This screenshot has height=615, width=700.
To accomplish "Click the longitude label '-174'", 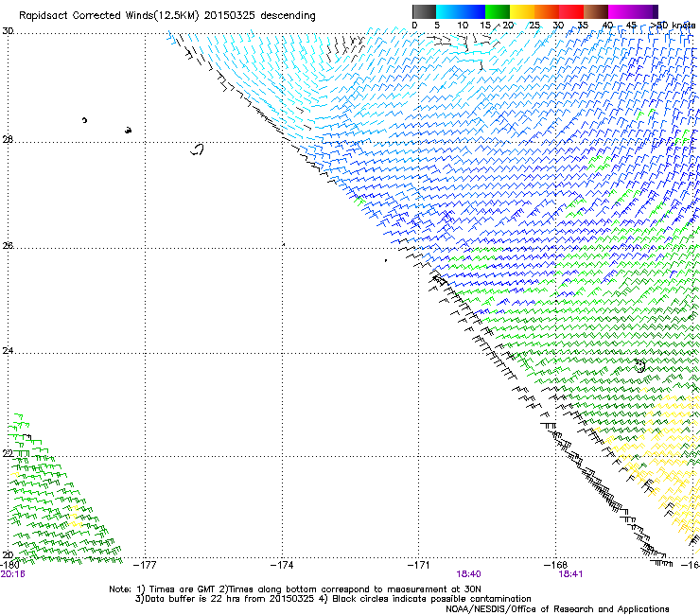I will pyautogui.click(x=282, y=565).
